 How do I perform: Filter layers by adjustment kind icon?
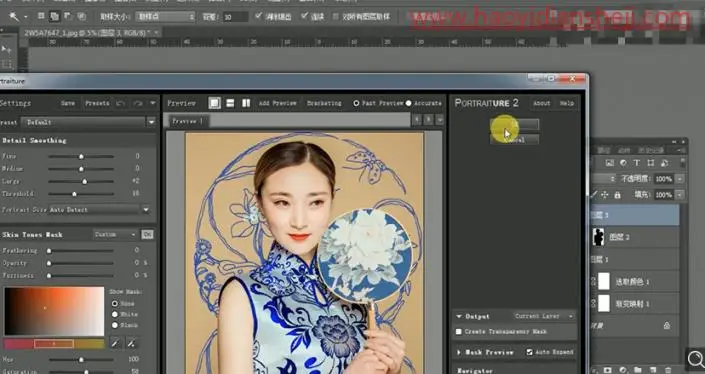[x=623, y=163]
